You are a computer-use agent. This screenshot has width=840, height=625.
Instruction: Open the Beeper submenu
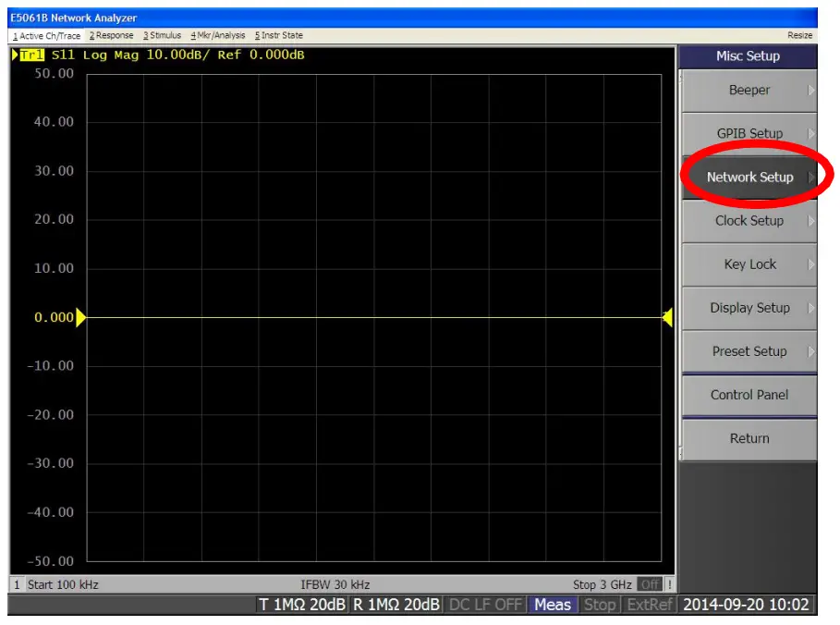pos(749,90)
